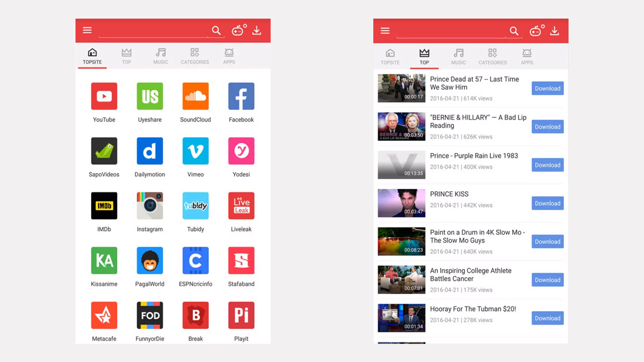
Task: Switch to TOPSITE tab in the right screen
Action: coord(390,56)
